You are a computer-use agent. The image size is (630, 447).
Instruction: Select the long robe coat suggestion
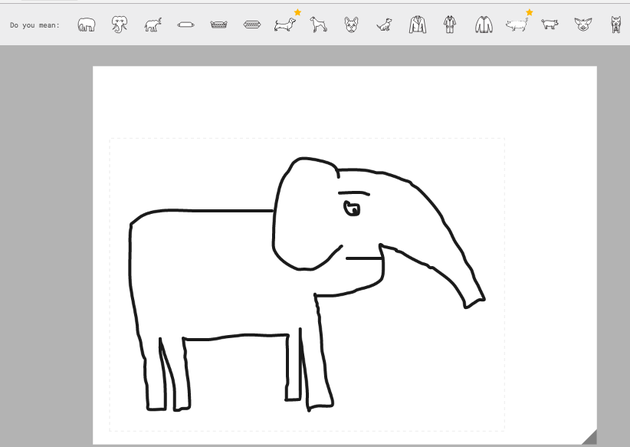point(450,25)
